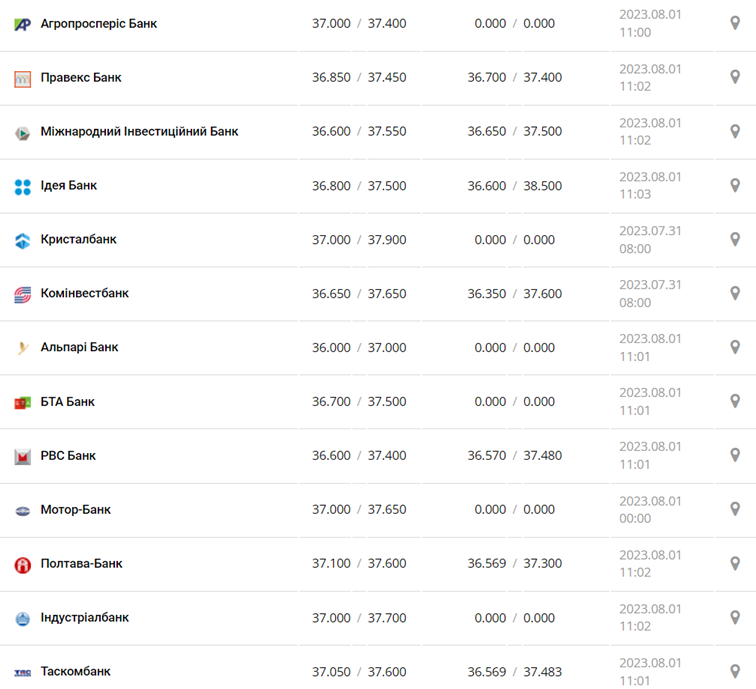The height and width of the screenshot is (689, 756).
Task: Open the Міжнародний Інвестиційний Банк link
Action: (139, 131)
